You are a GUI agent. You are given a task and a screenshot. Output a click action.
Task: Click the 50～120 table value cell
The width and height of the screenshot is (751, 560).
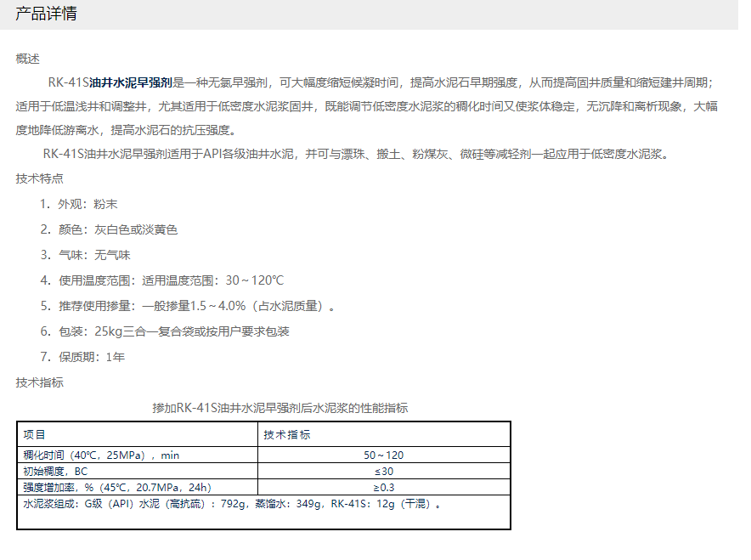click(383, 455)
